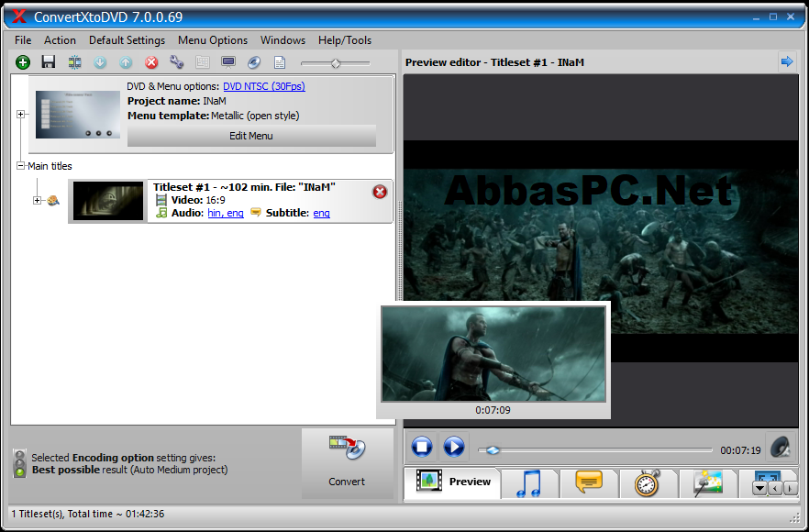Click the DVD NTSC (30Fps) link

tap(264, 86)
